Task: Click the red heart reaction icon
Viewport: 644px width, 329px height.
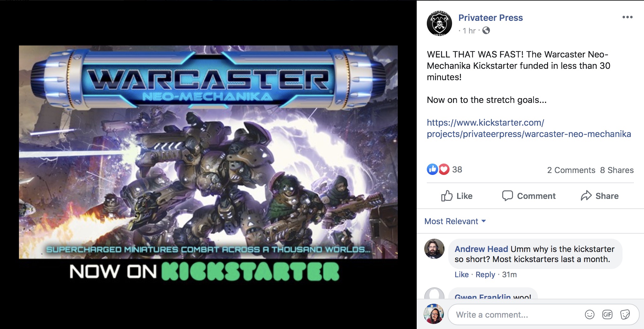Action: click(444, 170)
